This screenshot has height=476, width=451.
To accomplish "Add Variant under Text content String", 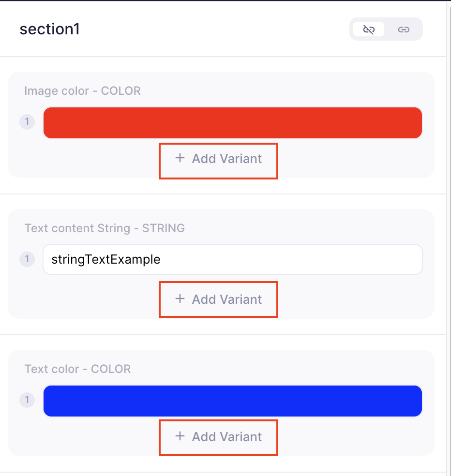I will pos(218,299).
